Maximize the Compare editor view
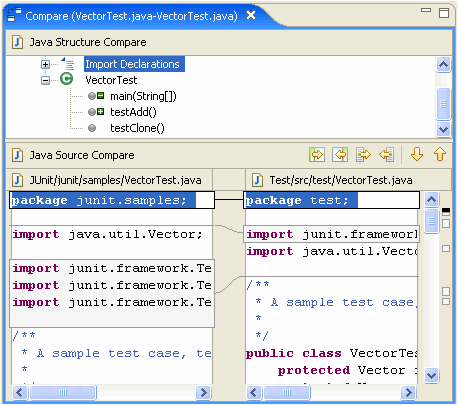Screen dimensions: 458x405 coord(444,13)
